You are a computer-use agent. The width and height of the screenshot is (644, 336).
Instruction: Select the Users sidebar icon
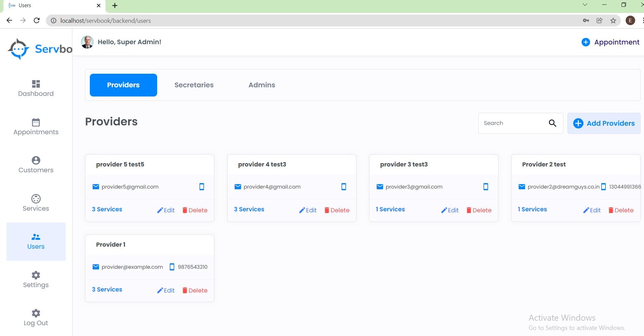coord(36,237)
